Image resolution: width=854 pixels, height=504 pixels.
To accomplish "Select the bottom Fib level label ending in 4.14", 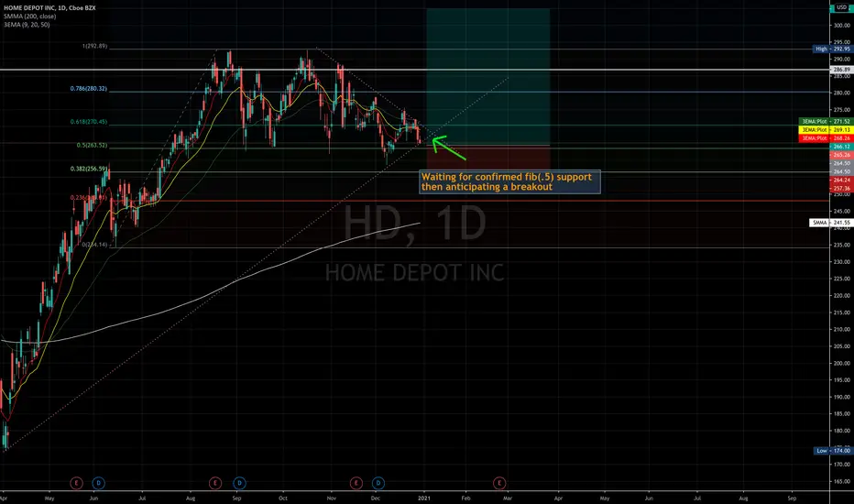I will pos(94,245).
